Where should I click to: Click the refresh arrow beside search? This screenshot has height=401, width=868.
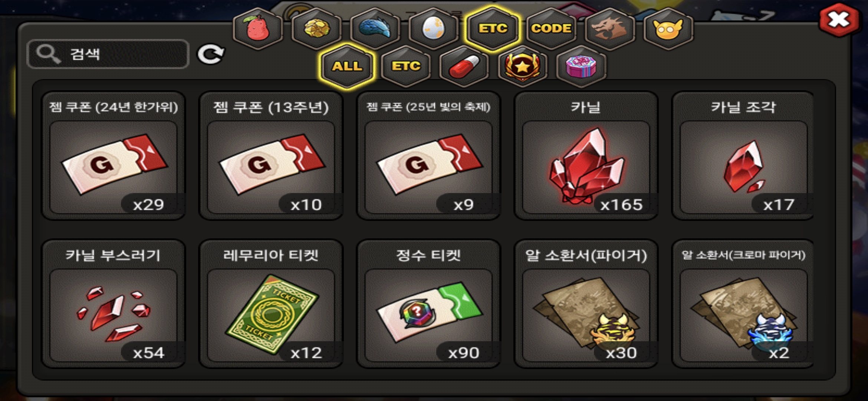(x=211, y=55)
